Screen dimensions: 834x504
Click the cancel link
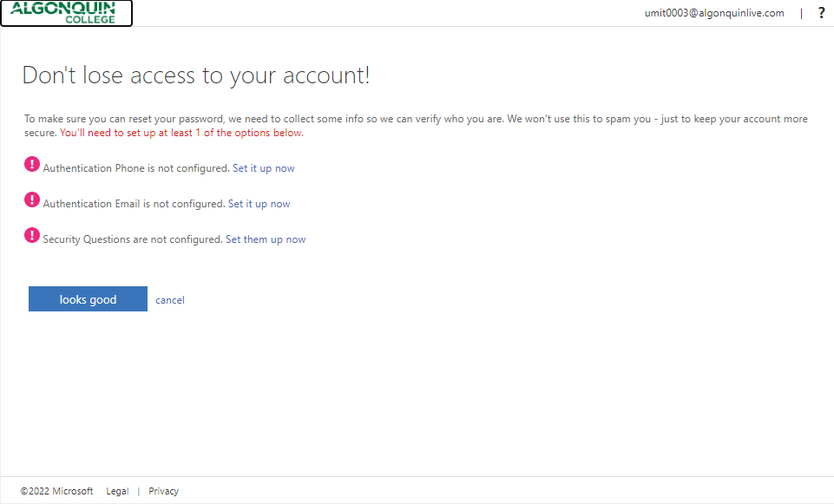[170, 300]
